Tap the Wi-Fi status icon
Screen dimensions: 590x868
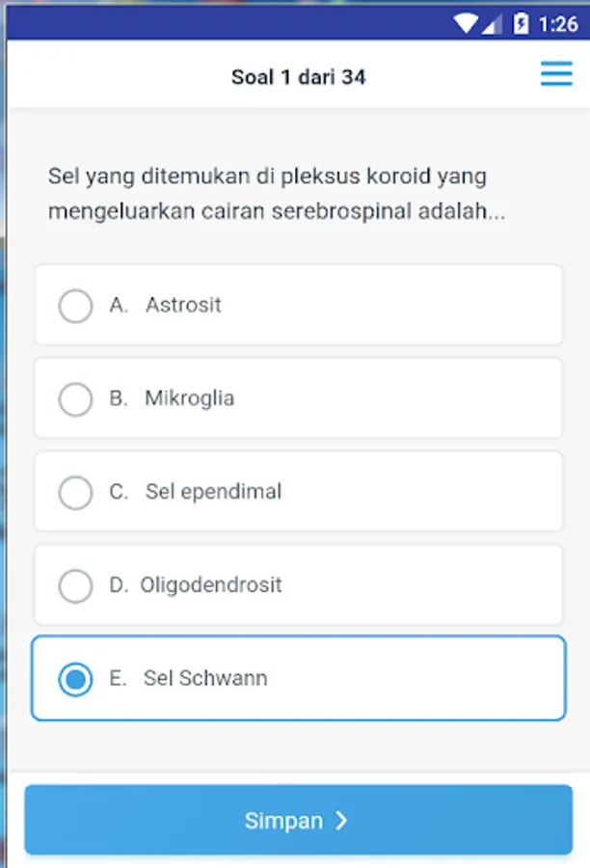pos(467,22)
